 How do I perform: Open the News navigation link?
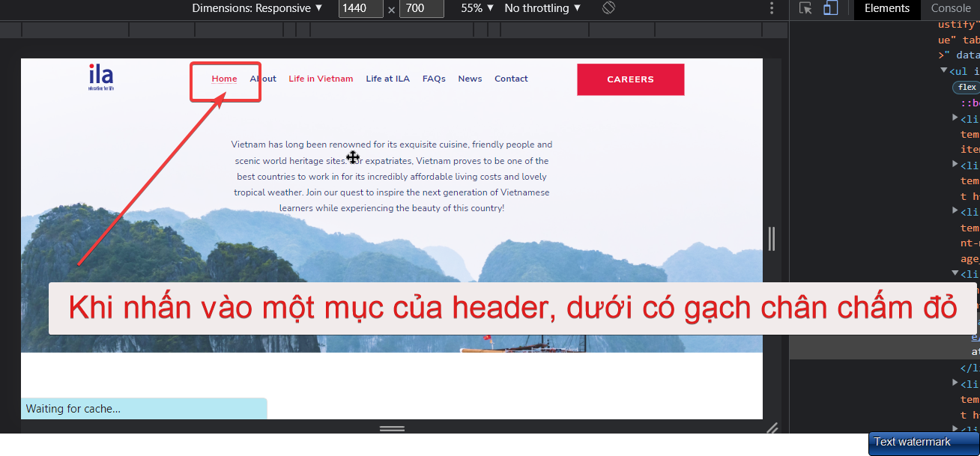click(x=470, y=79)
